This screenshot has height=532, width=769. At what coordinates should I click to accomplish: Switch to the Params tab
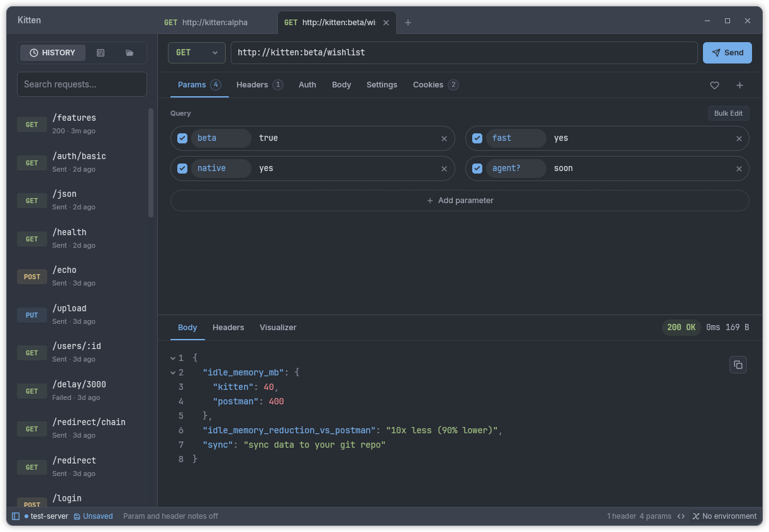tap(199, 85)
